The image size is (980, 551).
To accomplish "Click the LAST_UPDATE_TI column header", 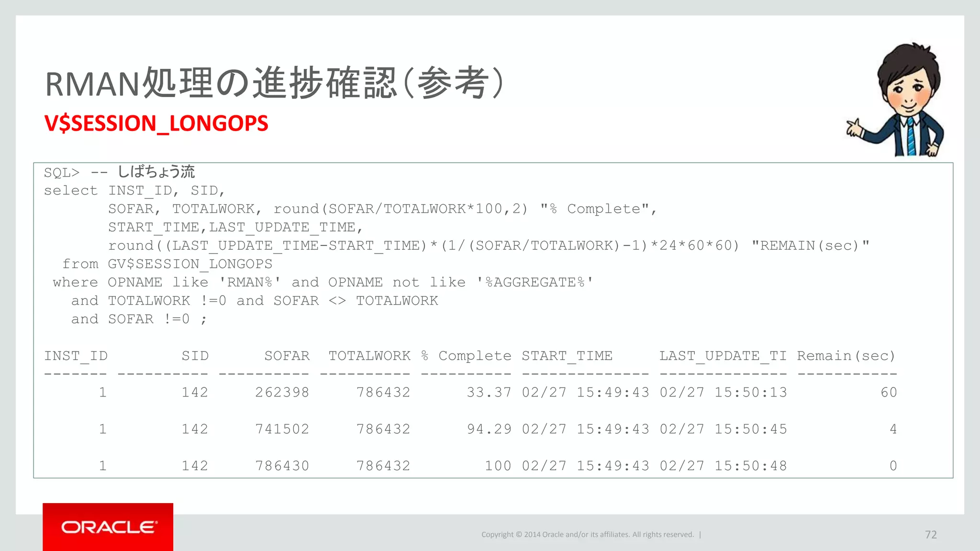I will tap(723, 356).
